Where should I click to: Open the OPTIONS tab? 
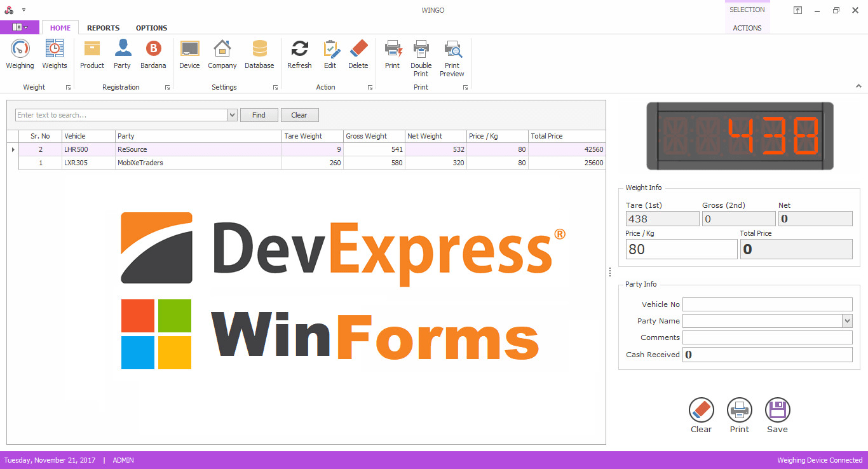[x=151, y=27]
